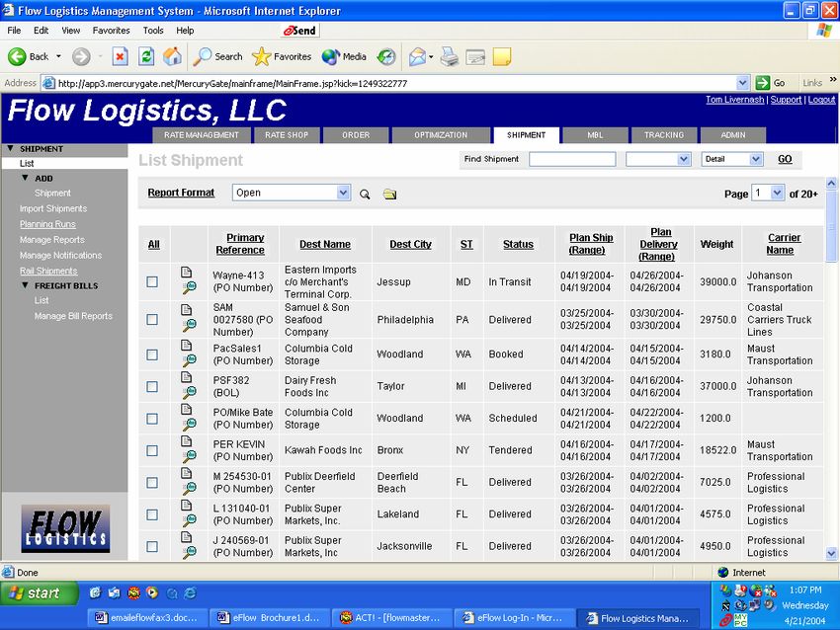Screen dimensions: 840x630
Task: Click the All select link in table header
Action: 154,244
